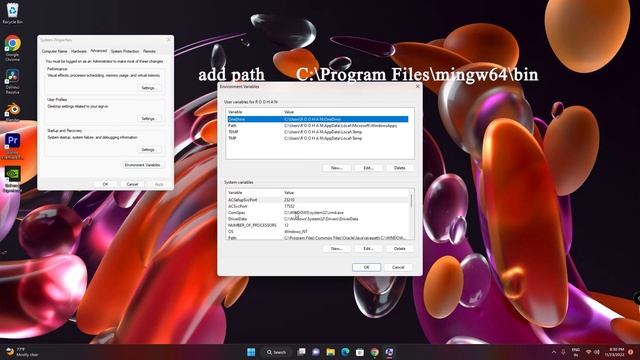Viewport: 640px width, 360px height.
Task: Click Environment Variables button in System Properties
Action: 143,165
